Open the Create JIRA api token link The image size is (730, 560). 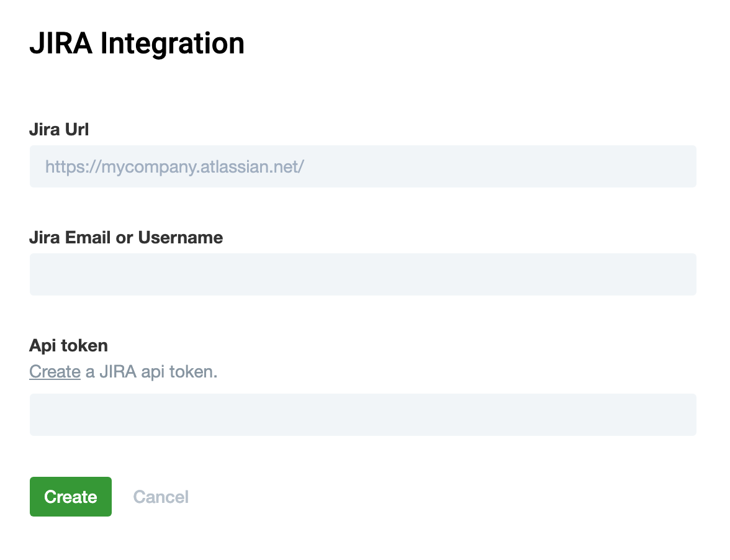coord(55,372)
